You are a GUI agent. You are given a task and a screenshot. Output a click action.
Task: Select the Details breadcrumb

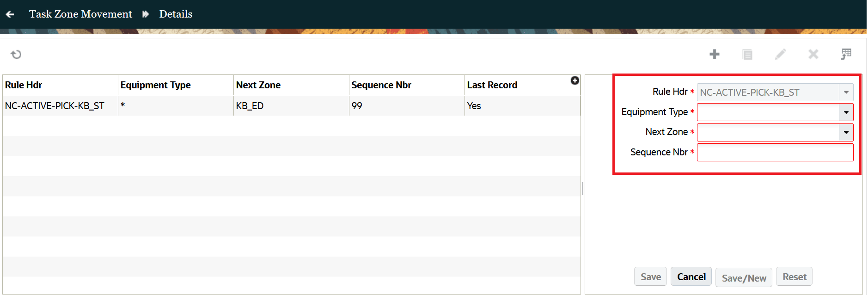tap(176, 14)
